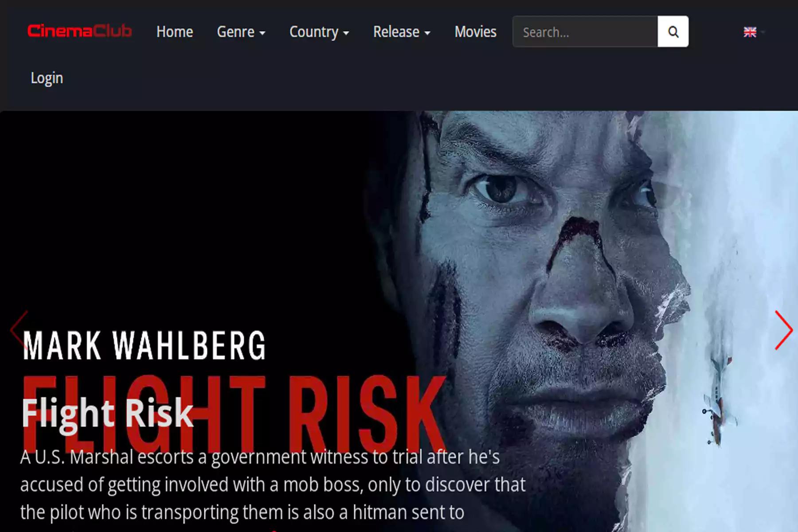Focus the Search text field

coord(585,31)
